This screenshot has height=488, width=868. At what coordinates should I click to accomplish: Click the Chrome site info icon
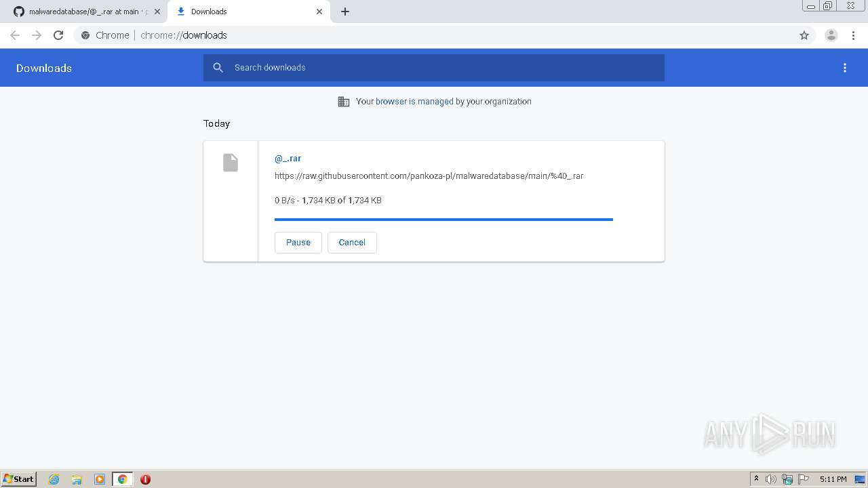pyautogui.click(x=85, y=35)
